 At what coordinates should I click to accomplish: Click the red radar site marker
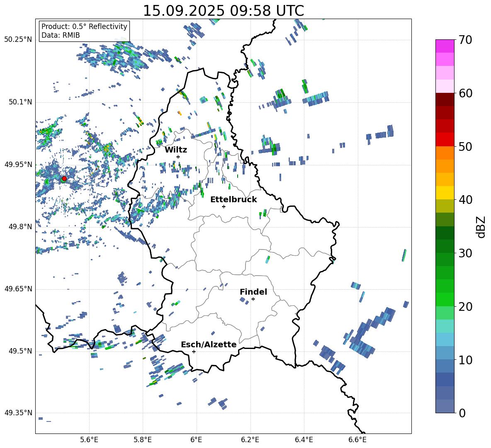[x=64, y=178]
